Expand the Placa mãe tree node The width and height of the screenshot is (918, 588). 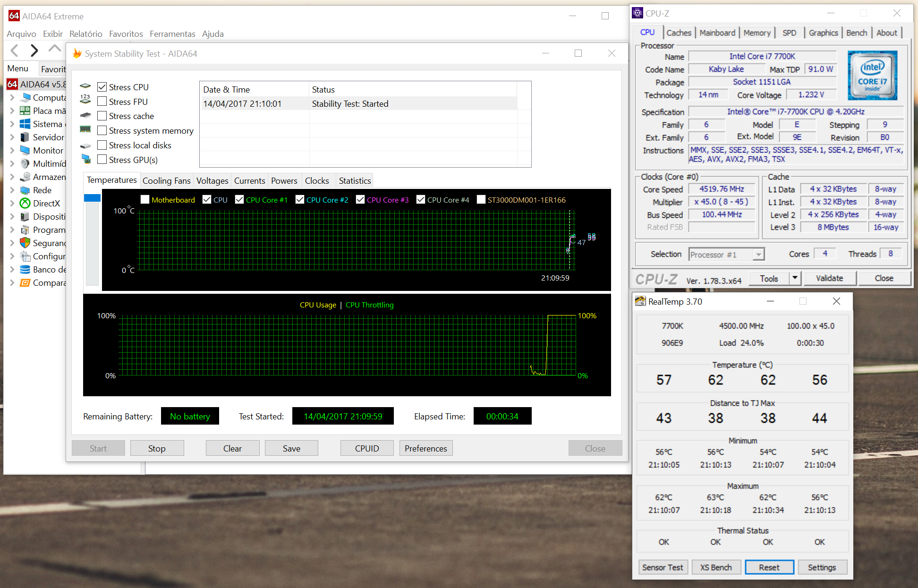point(12,111)
